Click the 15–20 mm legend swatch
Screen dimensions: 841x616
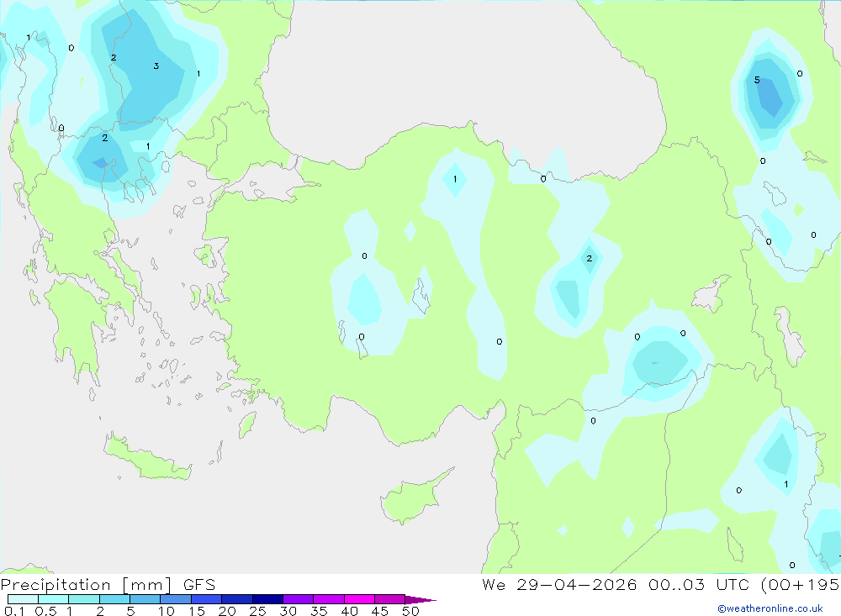207,599
